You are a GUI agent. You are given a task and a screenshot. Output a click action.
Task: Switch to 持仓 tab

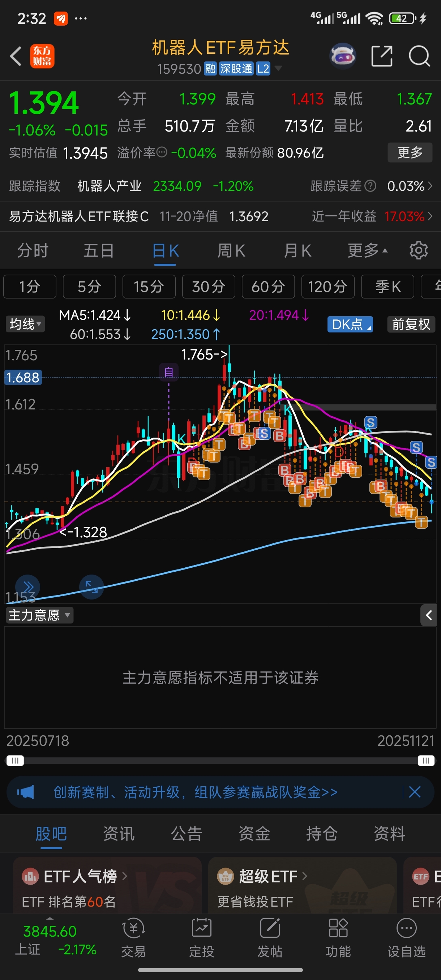322,834
